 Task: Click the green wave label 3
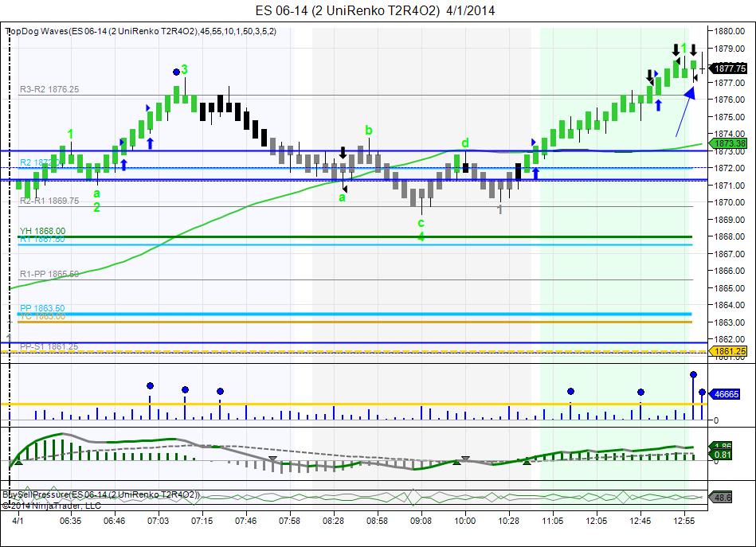point(184,70)
